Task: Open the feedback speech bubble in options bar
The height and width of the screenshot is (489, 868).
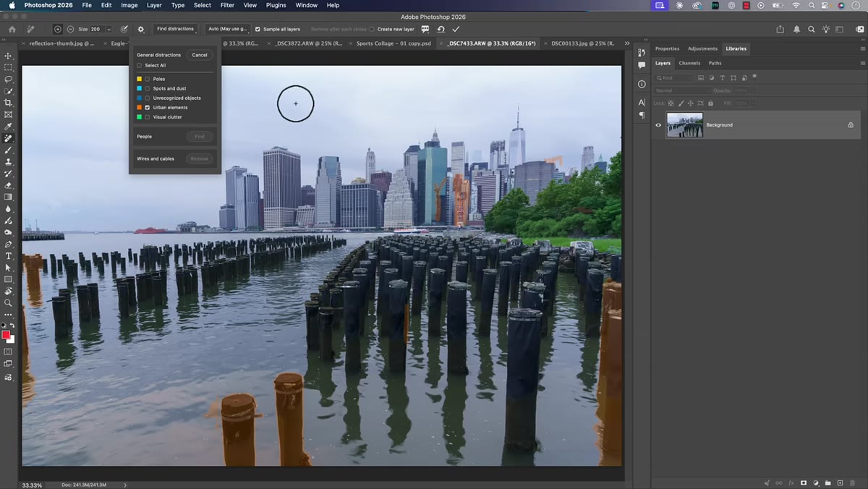Action: (x=425, y=29)
